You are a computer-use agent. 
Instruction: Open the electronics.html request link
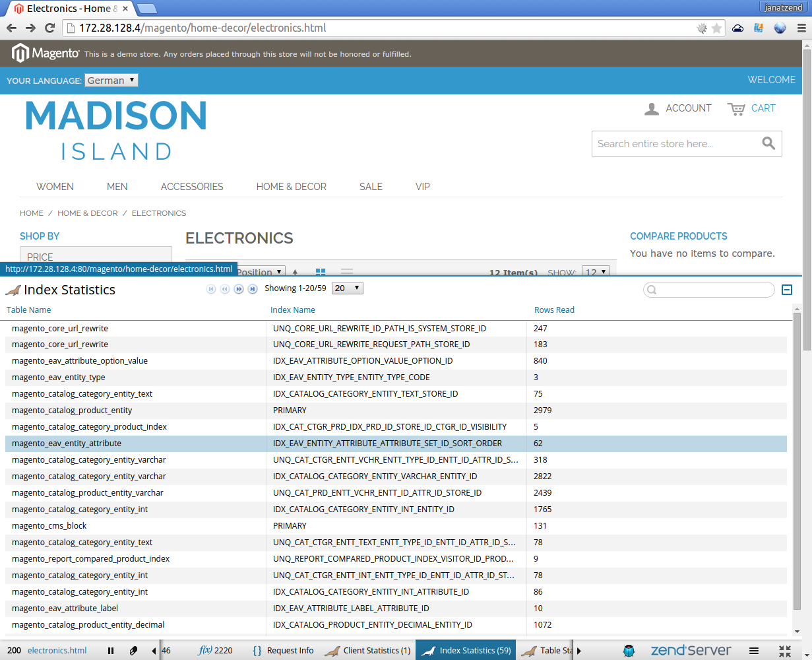pos(57,651)
